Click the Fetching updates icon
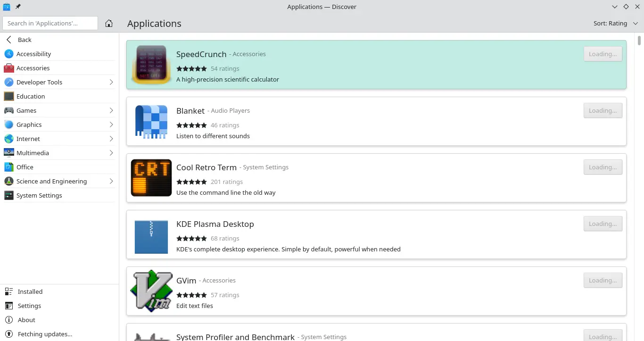 9,334
